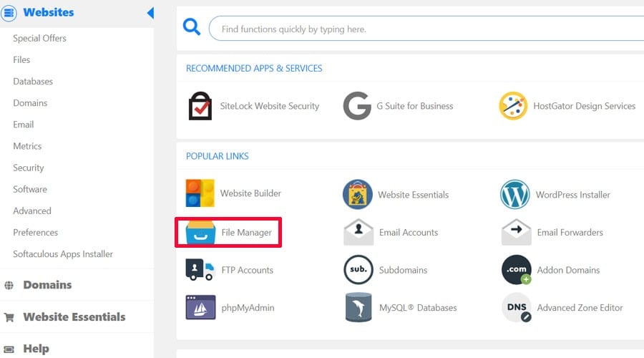Click the Subdomains 'sub.' circle icon
Screen dimensions: 644x358
point(358,270)
